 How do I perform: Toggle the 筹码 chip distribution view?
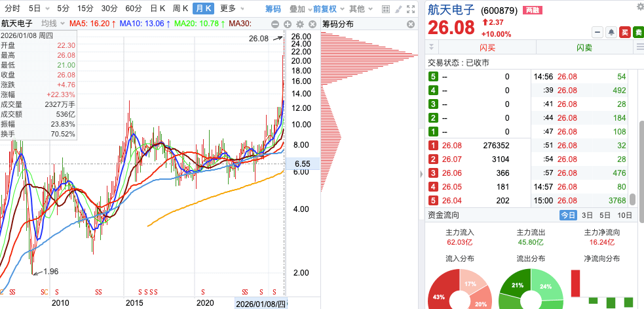click(273, 9)
